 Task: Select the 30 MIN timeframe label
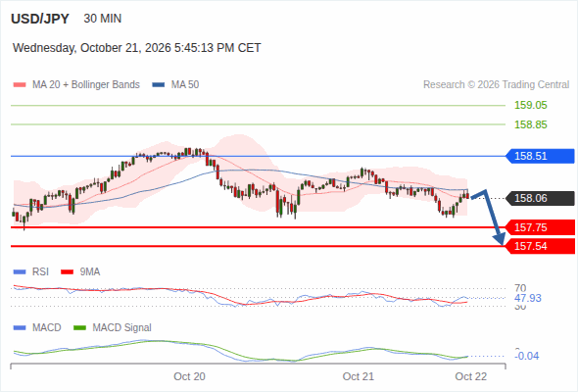(103, 19)
